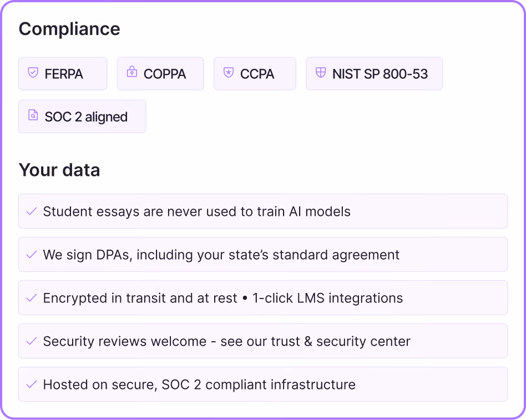The width and height of the screenshot is (526, 420).
Task: Click the CCPA star shield icon
Action: click(229, 72)
